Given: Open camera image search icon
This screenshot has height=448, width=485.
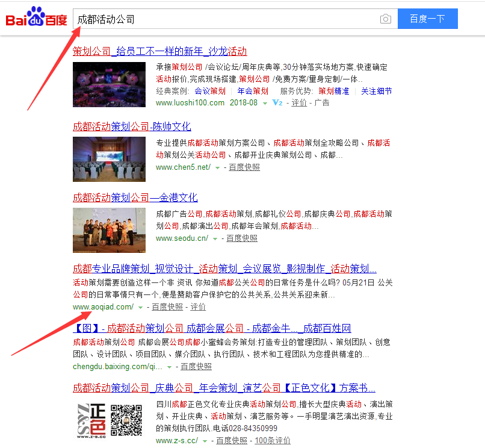Looking at the screenshot, I should [x=385, y=19].
